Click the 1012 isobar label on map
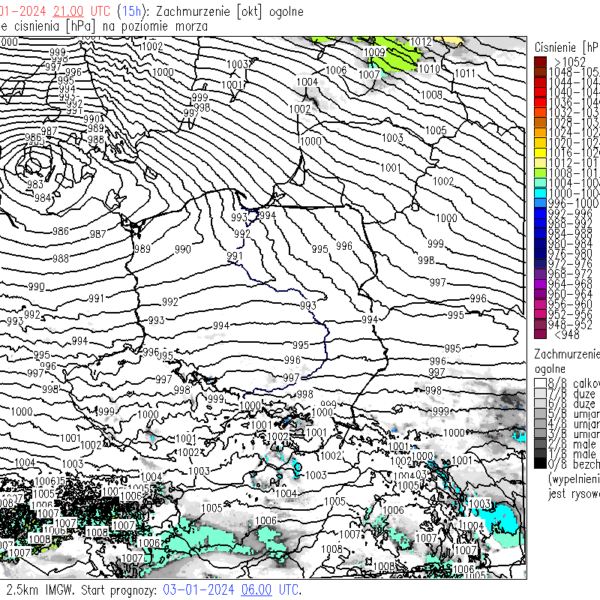The height and width of the screenshot is (600, 600). click(420, 42)
